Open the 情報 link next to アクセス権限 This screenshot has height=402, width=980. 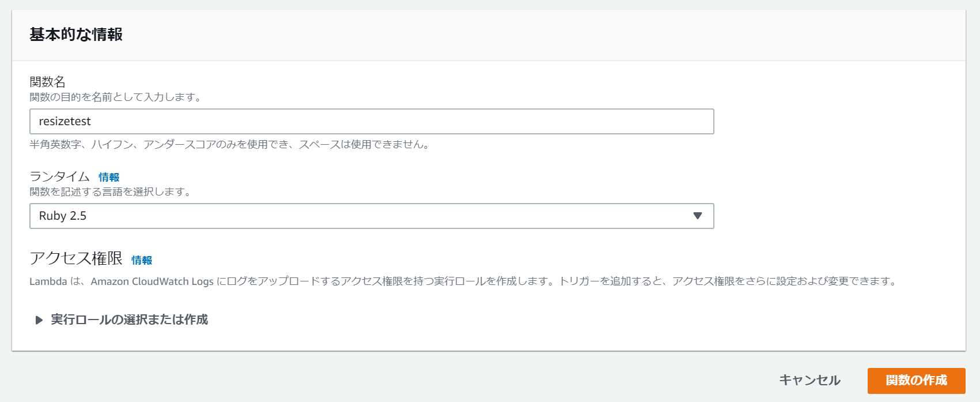[x=142, y=260]
